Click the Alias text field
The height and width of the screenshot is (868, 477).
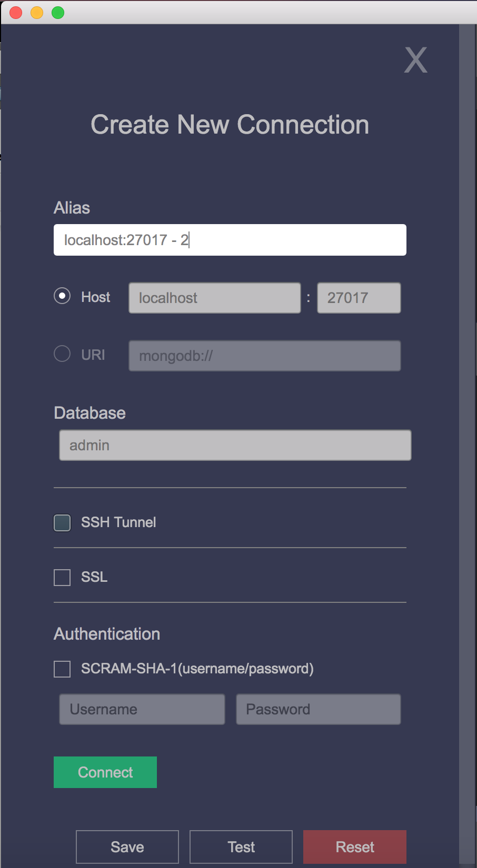tap(230, 240)
